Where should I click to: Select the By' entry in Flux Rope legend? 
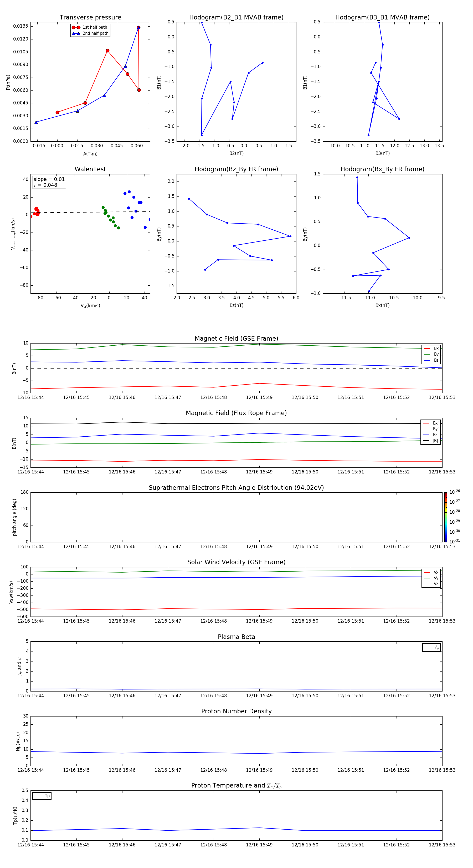tap(431, 429)
